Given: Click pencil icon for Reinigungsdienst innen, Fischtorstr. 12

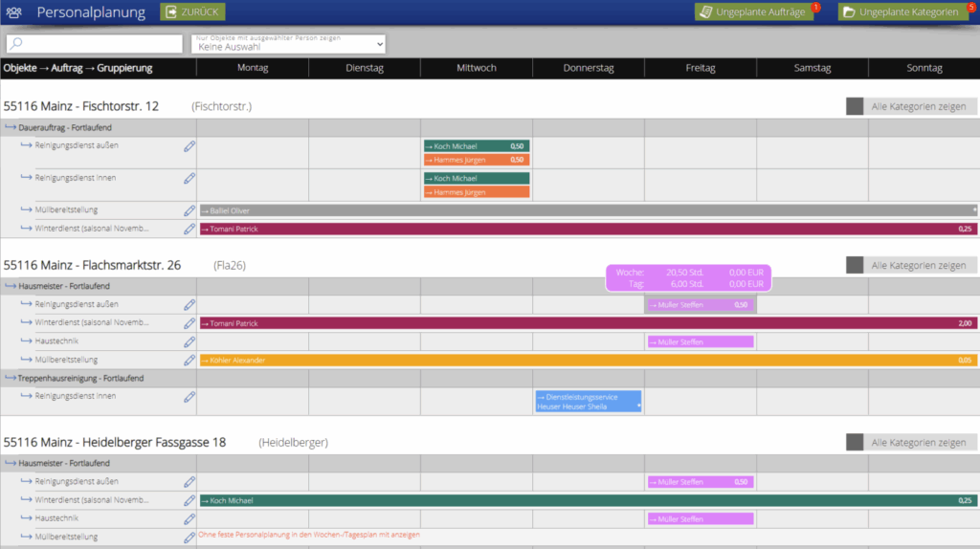Looking at the screenshot, I should (x=189, y=179).
